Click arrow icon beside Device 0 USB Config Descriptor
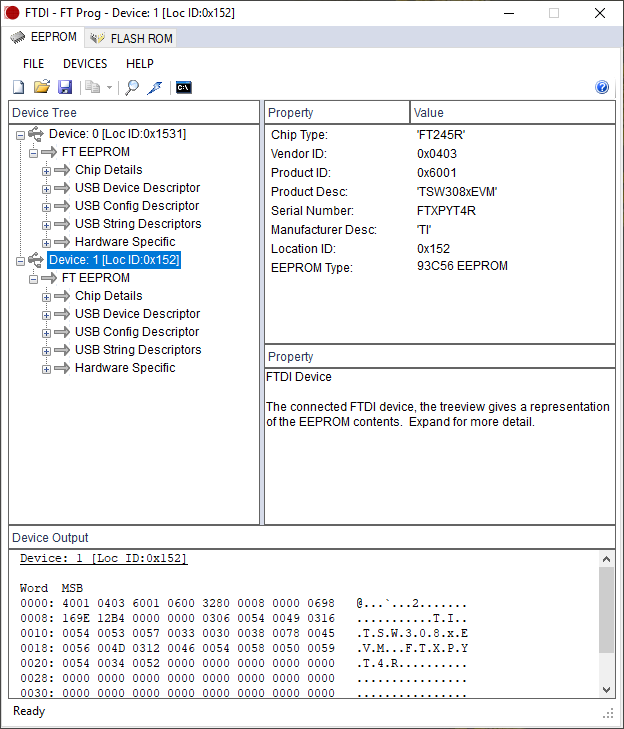 [x=62, y=206]
